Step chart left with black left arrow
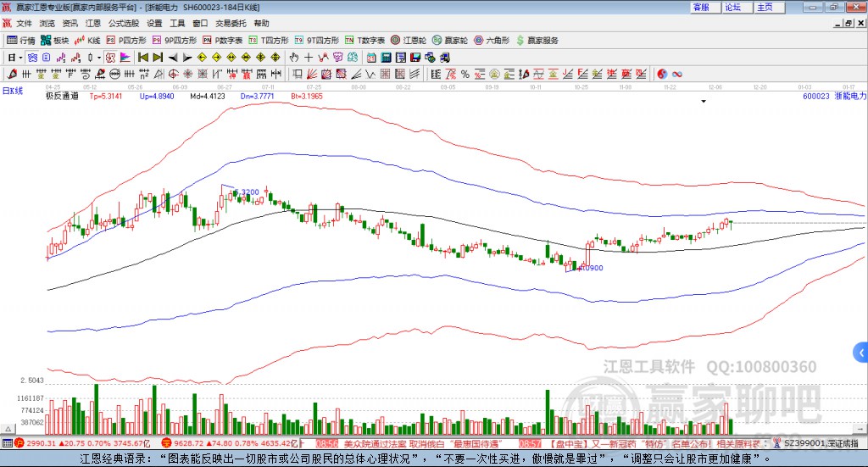Screen dimensions: 868x467 tap(173, 58)
